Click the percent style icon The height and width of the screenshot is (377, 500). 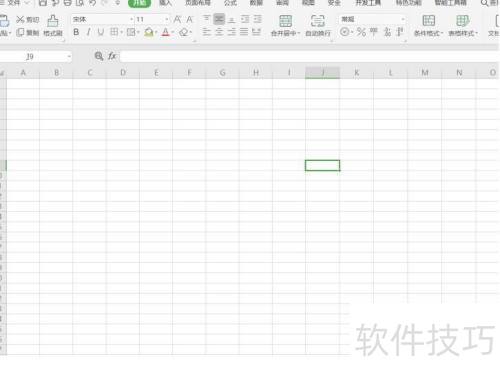[361, 32]
